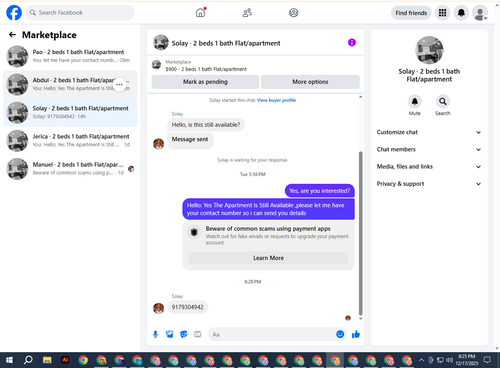The image size is (500, 368).
Task: Open the profile circle icon in top navigation
Action: point(294,13)
